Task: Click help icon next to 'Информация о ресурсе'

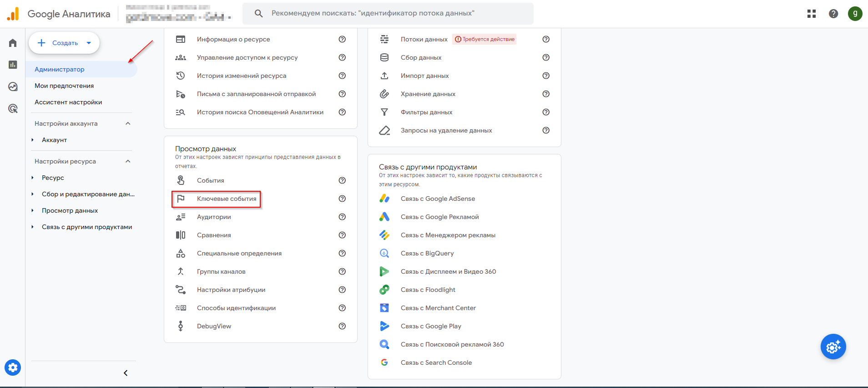Action: 342,39
